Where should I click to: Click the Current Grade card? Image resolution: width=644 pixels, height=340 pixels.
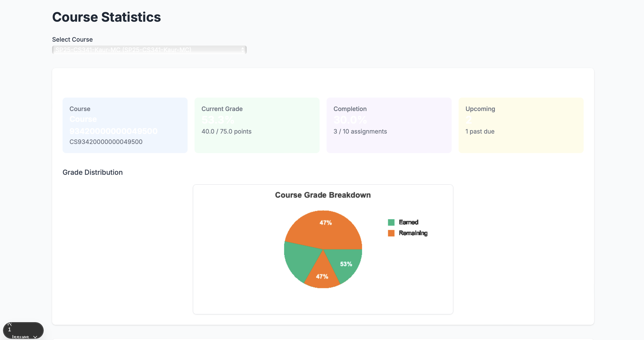(x=257, y=125)
